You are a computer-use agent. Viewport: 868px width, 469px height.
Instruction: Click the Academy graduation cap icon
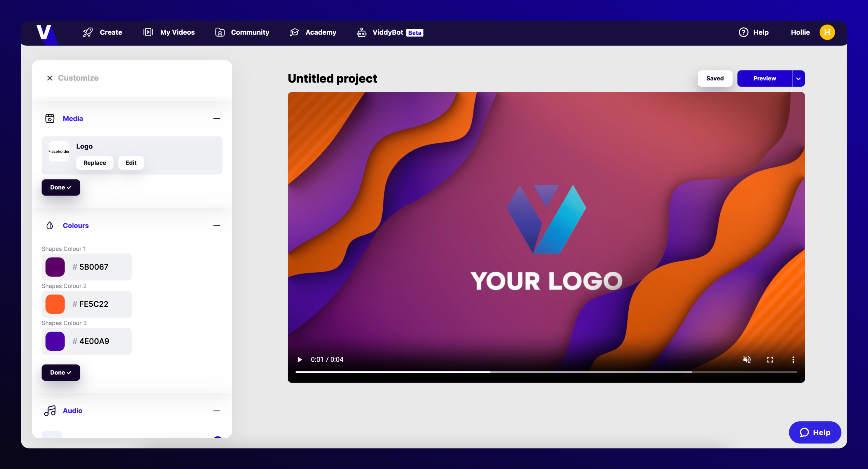click(294, 32)
